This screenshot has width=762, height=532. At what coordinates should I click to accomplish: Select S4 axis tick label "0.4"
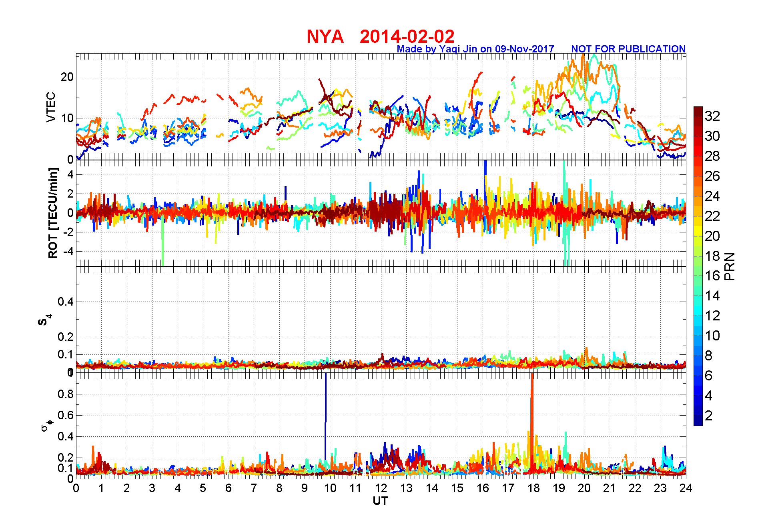pos(66,302)
